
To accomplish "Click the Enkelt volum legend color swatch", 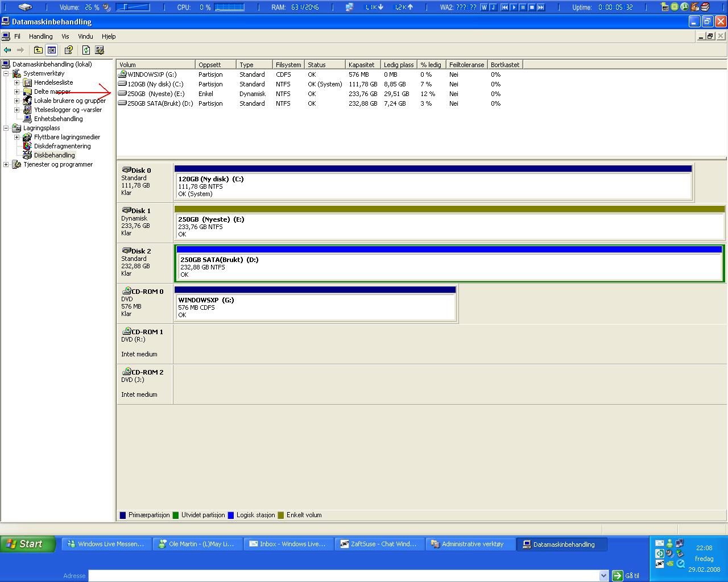I will [281, 516].
